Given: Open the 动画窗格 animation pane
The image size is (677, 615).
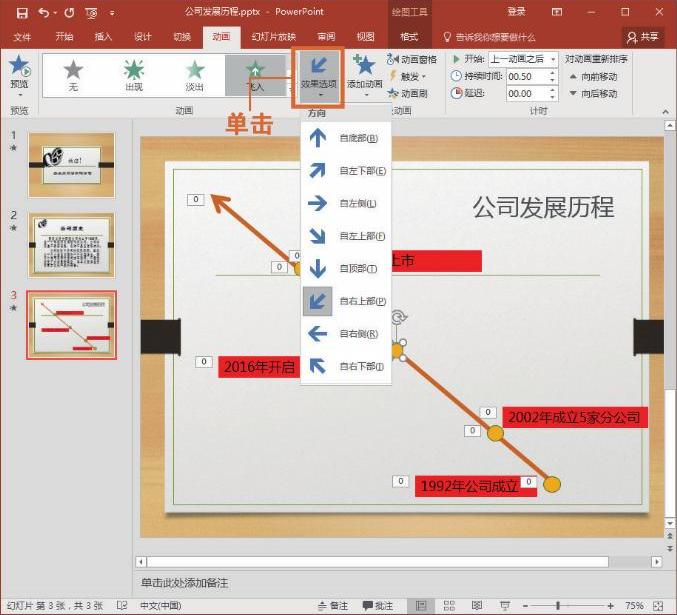Looking at the screenshot, I should 412,59.
